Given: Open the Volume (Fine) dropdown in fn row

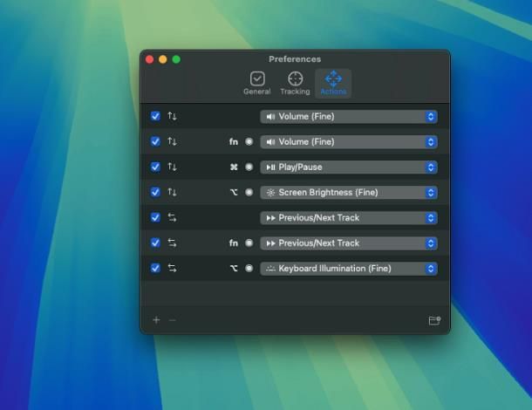Looking at the screenshot, I should click(x=349, y=142).
